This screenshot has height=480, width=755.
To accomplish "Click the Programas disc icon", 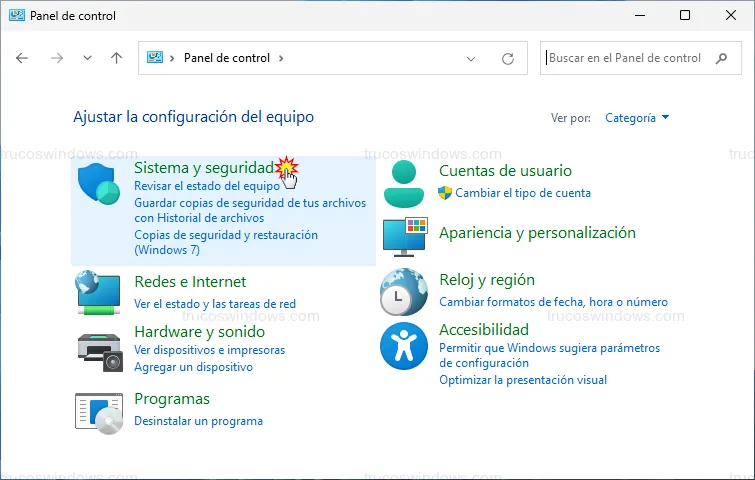I will (x=100, y=409).
